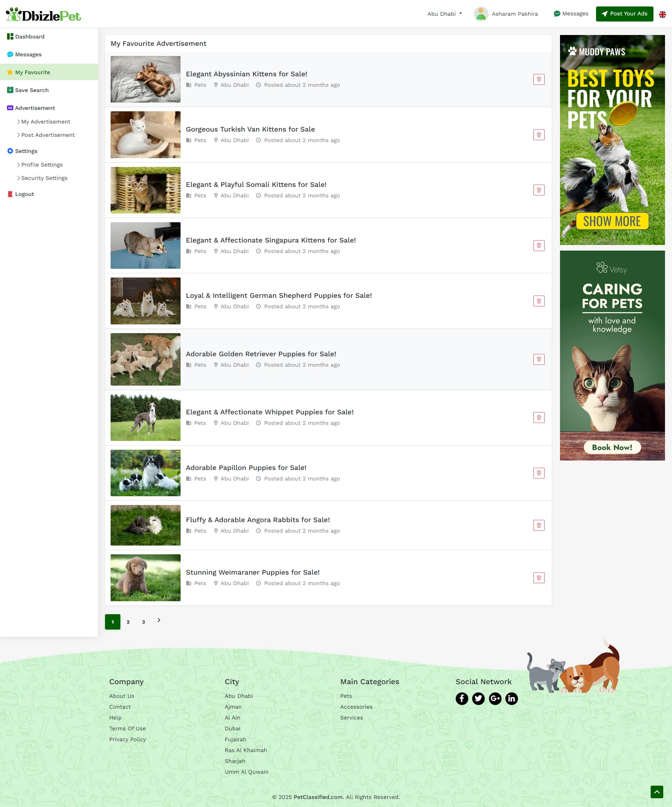Go to next page with arrow

tap(159, 620)
